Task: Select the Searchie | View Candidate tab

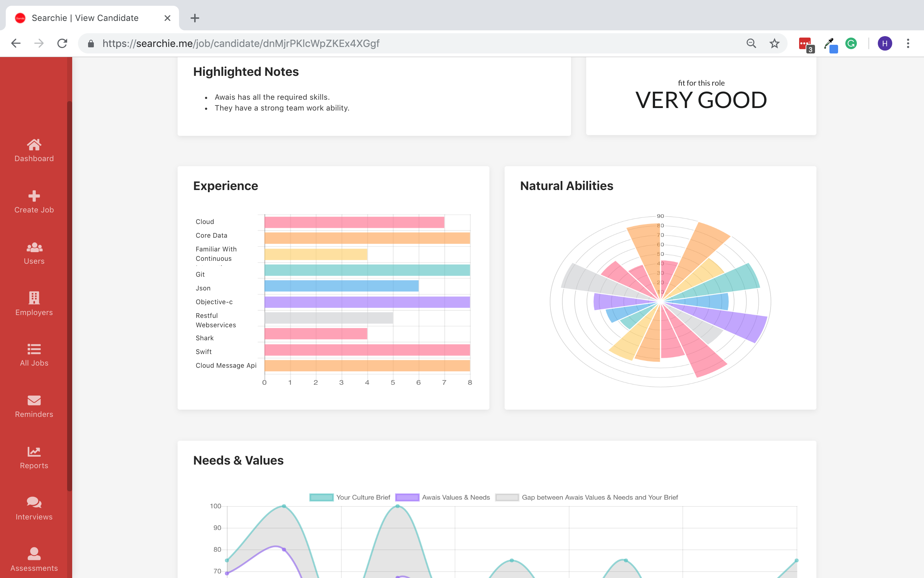Action: (92, 18)
